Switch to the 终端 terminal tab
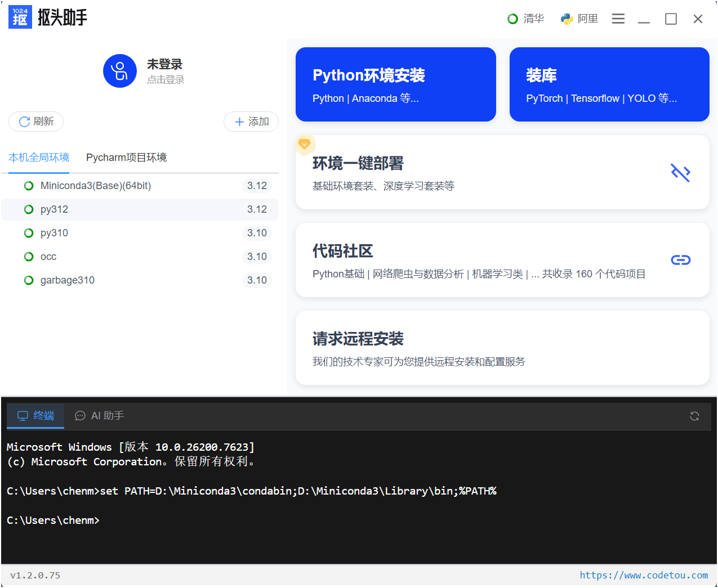Screen dimensions: 718x588 point(35,416)
